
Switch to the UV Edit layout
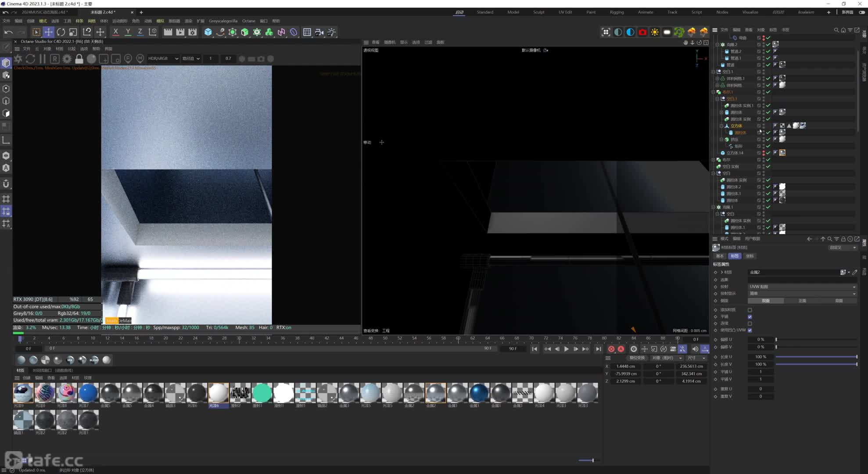[565, 12]
